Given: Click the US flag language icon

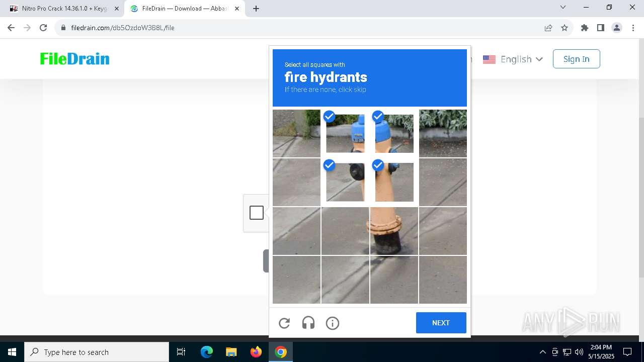Looking at the screenshot, I should pos(489,59).
